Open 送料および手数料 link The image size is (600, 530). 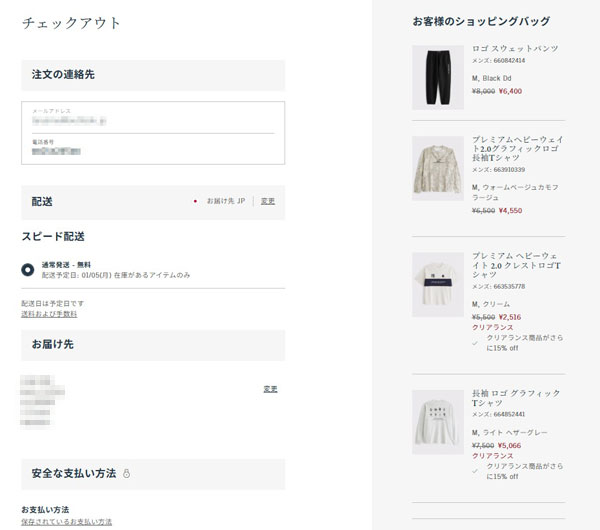[49, 314]
